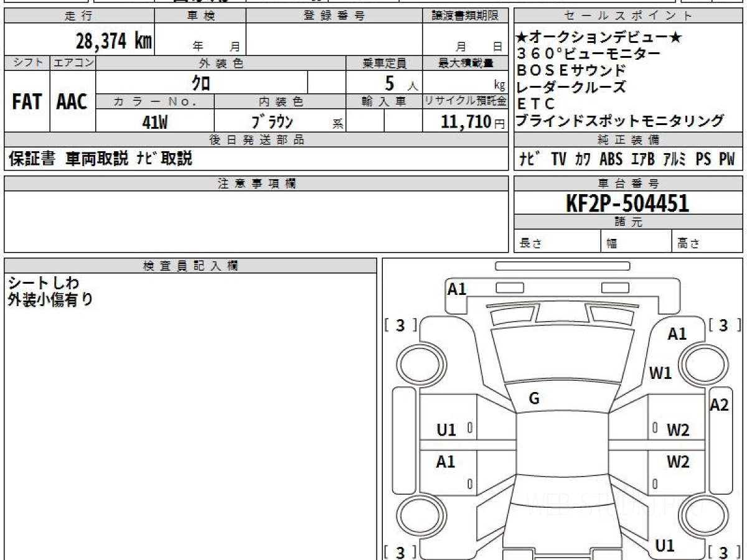Select the カワ equipment code
Viewport: 747px width, 560px height.
(583, 159)
